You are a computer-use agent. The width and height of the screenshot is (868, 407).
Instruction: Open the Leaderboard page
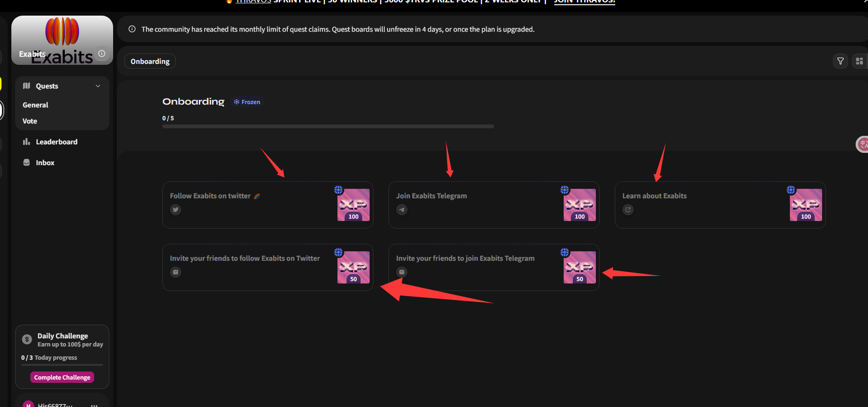coord(56,142)
